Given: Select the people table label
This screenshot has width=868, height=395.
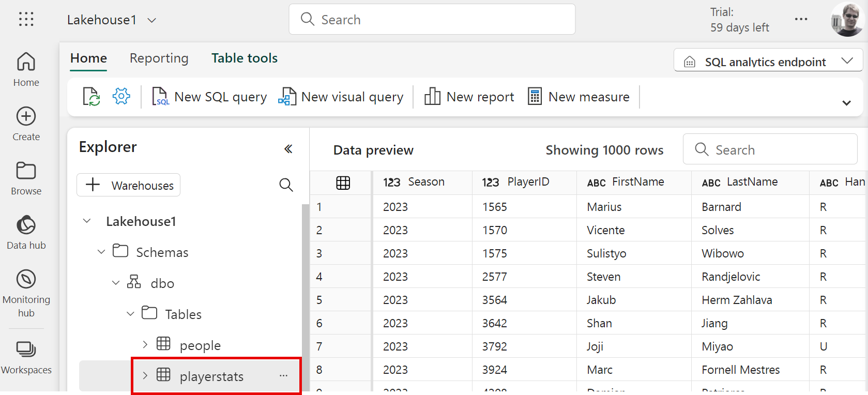Looking at the screenshot, I should (x=200, y=345).
